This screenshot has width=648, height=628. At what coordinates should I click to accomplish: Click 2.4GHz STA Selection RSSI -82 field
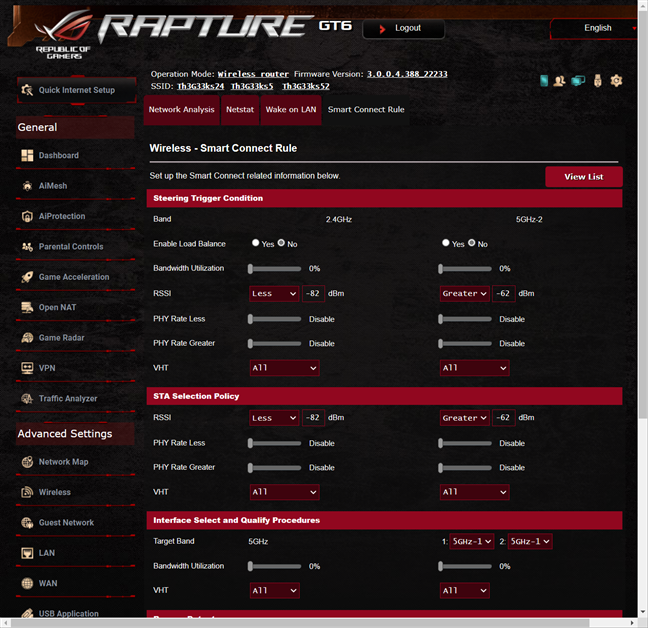(313, 418)
